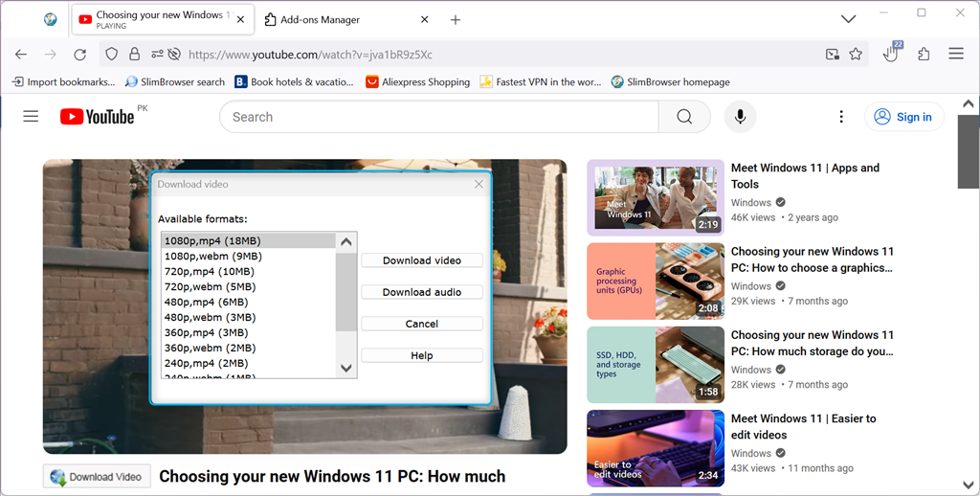Click the YouTube search box
Image resolution: width=980 pixels, height=496 pixels.
point(438,117)
